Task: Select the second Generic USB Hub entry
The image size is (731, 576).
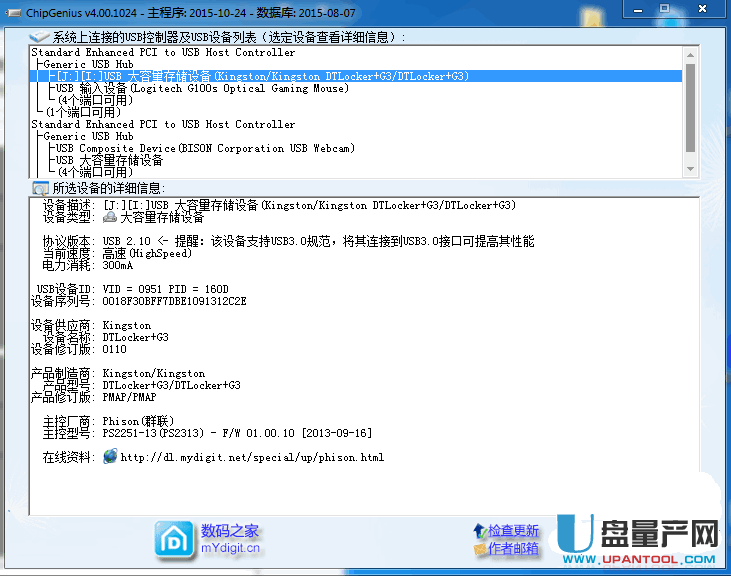Action: [x=88, y=136]
